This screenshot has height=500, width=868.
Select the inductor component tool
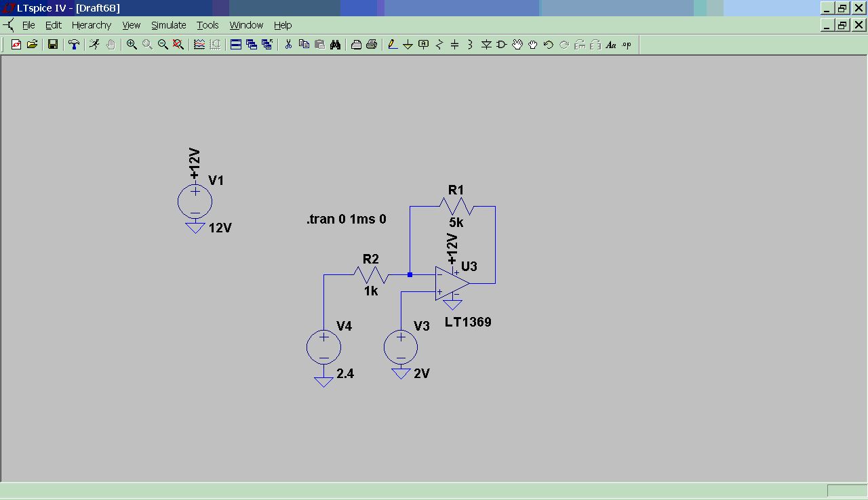[470, 45]
